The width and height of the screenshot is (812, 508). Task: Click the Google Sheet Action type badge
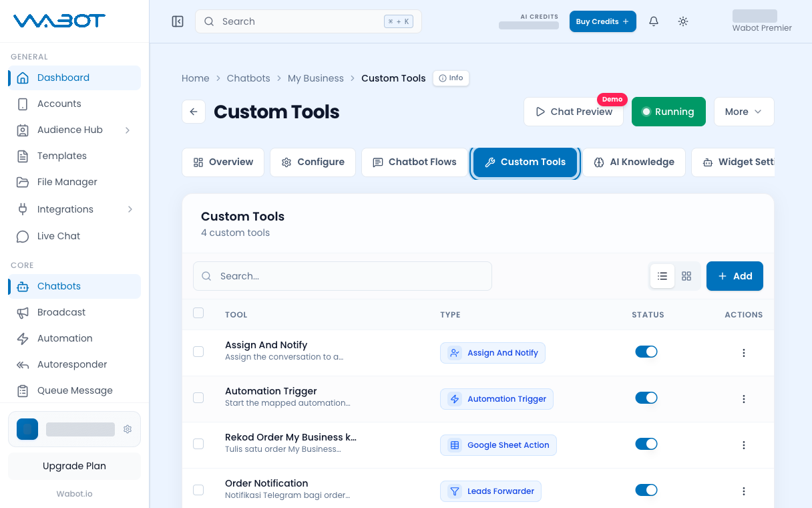coord(498,445)
